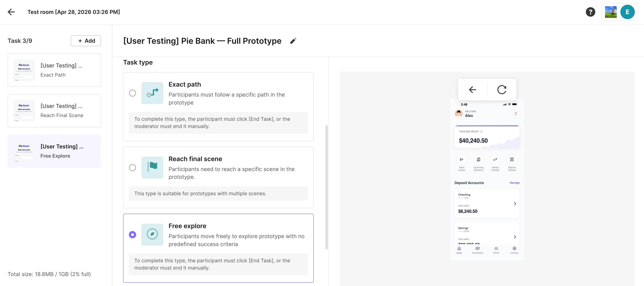Click the Reach final scene flag icon
This screenshot has width=644, height=286.
[152, 167]
